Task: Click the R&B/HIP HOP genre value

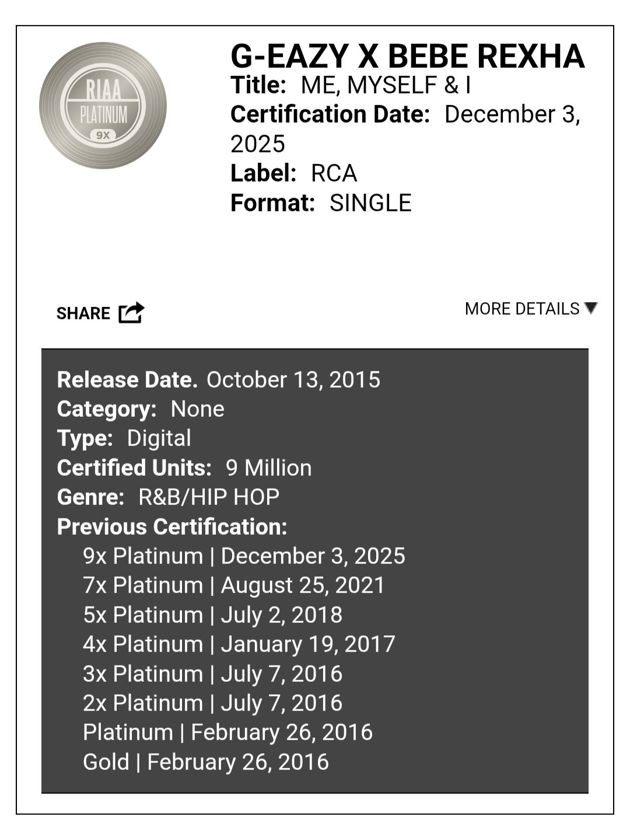Action: [x=209, y=497]
